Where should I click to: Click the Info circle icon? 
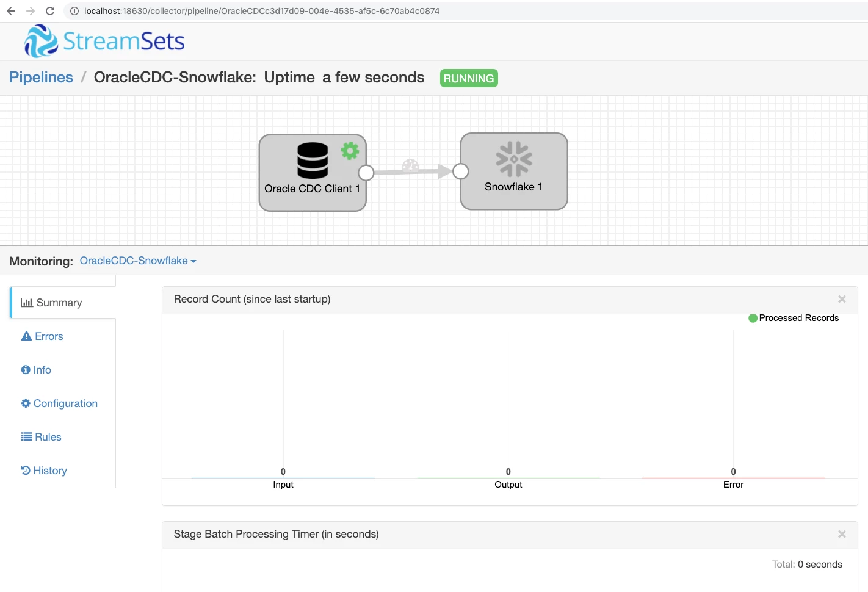click(x=26, y=370)
